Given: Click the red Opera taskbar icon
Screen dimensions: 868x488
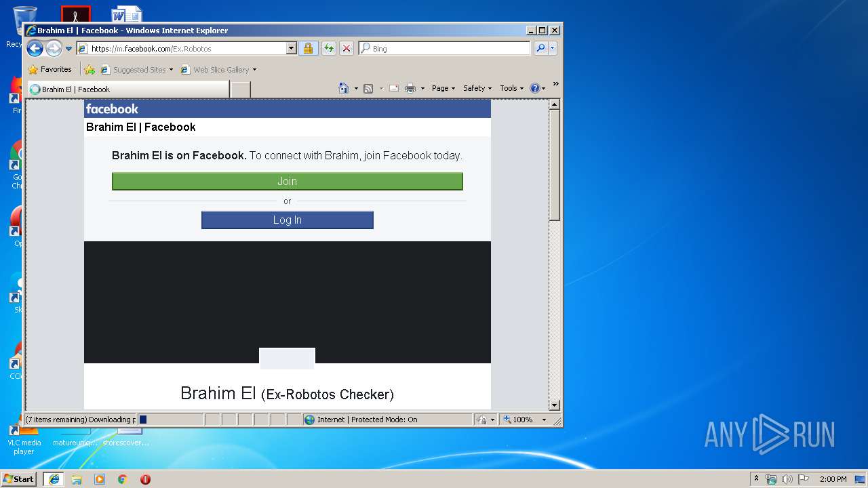Looking at the screenshot, I should pos(145,479).
